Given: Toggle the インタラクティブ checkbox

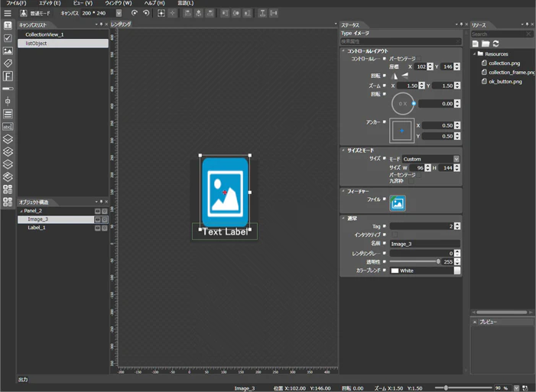Looking at the screenshot, I should click(x=395, y=235).
